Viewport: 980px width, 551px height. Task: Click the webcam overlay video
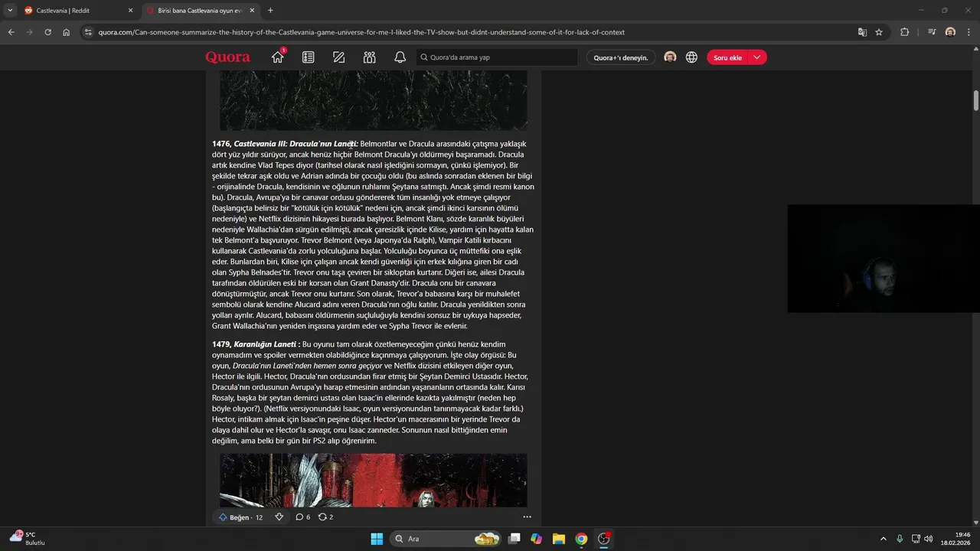(884, 259)
